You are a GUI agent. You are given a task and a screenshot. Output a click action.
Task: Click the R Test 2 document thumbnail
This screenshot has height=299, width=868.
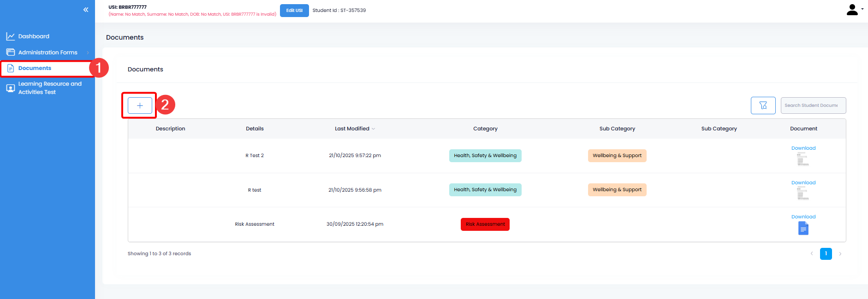803,159
